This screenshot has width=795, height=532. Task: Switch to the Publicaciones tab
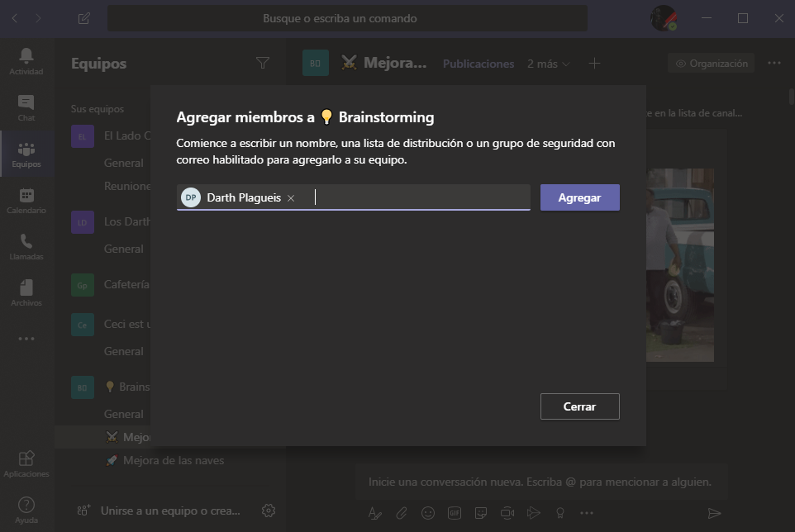click(478, 62)
